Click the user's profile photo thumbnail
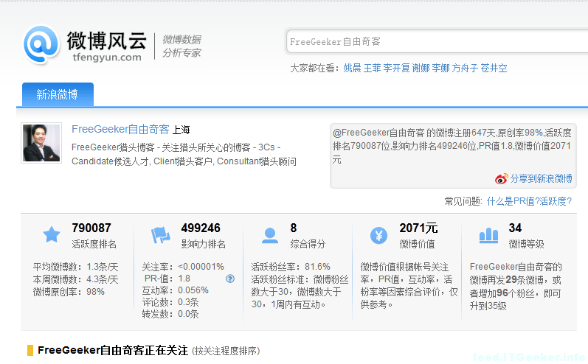Image resolution: width=588 pixels, height=364 pixels. (x=41, y=143)
